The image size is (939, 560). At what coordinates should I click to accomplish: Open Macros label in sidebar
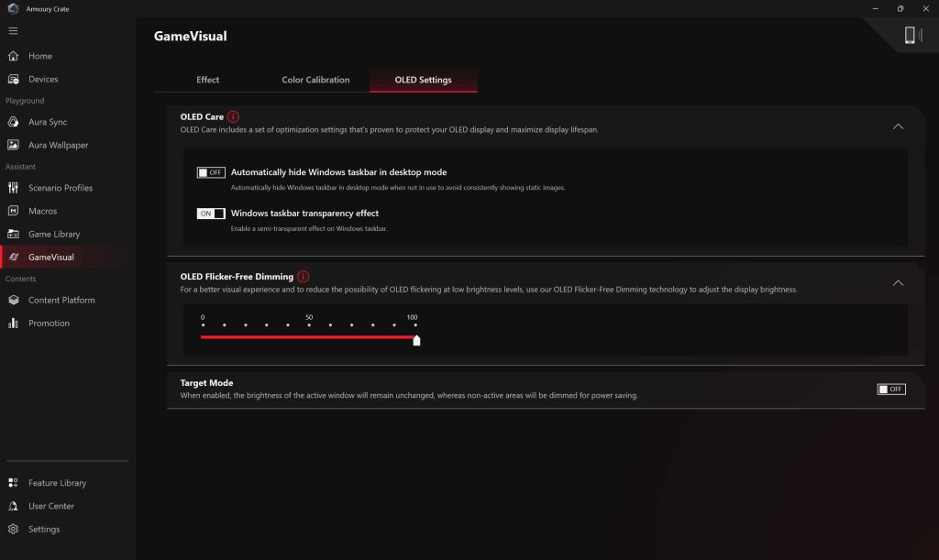[x=42, y=211]
